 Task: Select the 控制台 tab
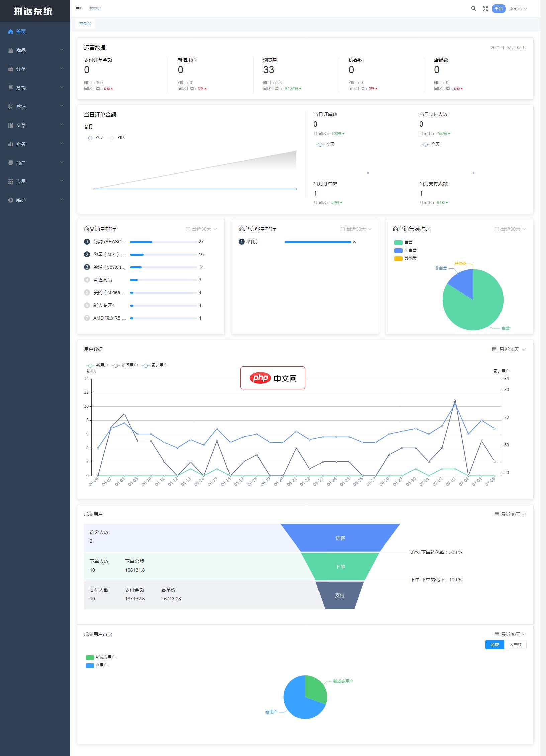85,24
